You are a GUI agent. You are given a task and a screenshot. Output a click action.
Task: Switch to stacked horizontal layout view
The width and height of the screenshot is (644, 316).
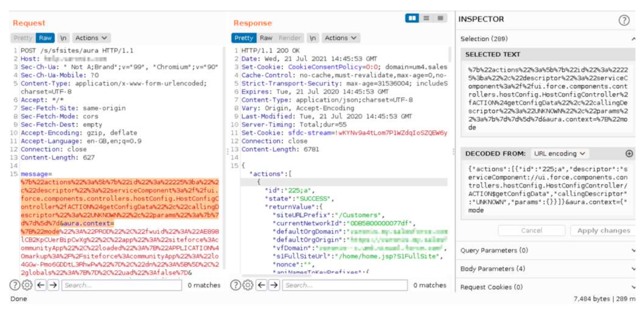[x=426, y=18]
